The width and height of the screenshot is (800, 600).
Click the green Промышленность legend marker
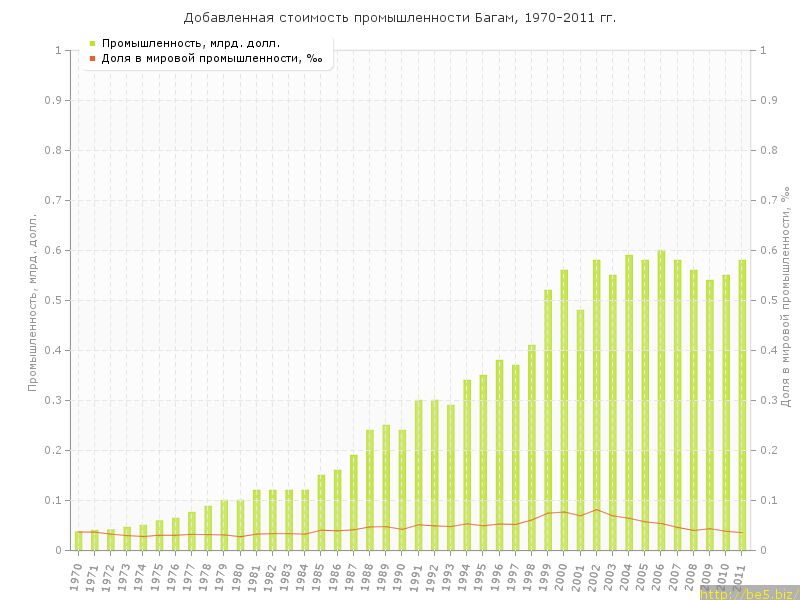(92, 43)
